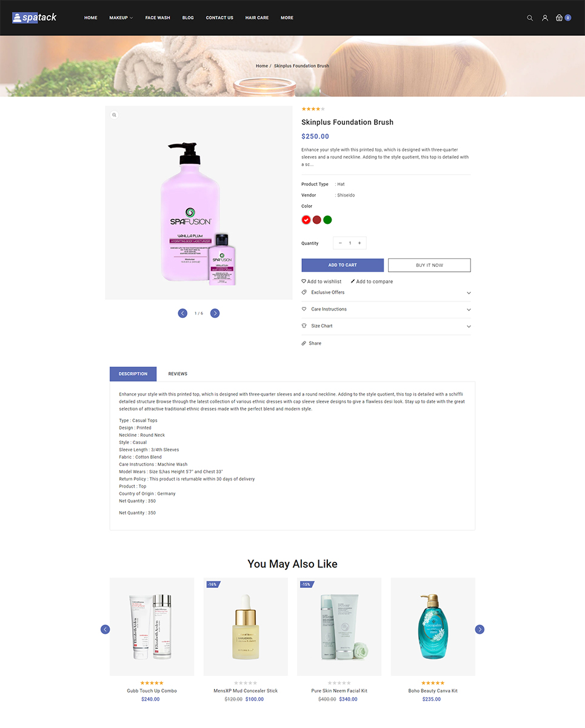585x728 pixels.
Task: Increase quantity with plus button
Action: pyautogui.click(x=359, y=243)
